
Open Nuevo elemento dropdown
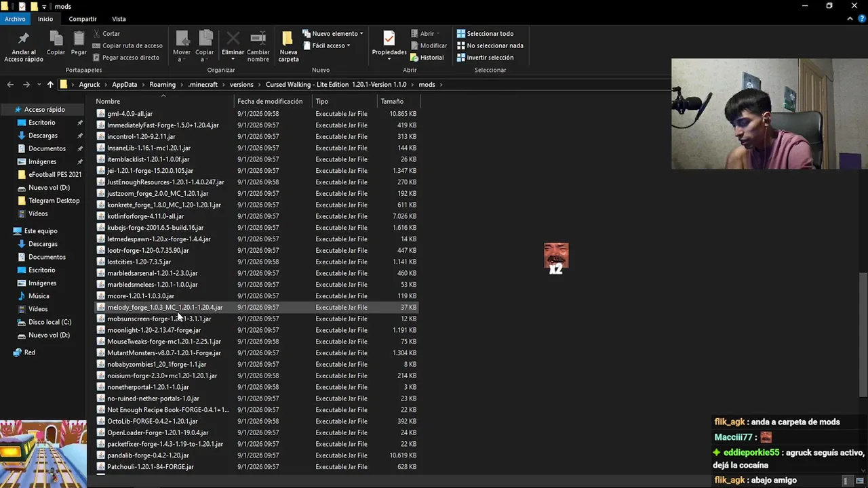tap(332, 33)
